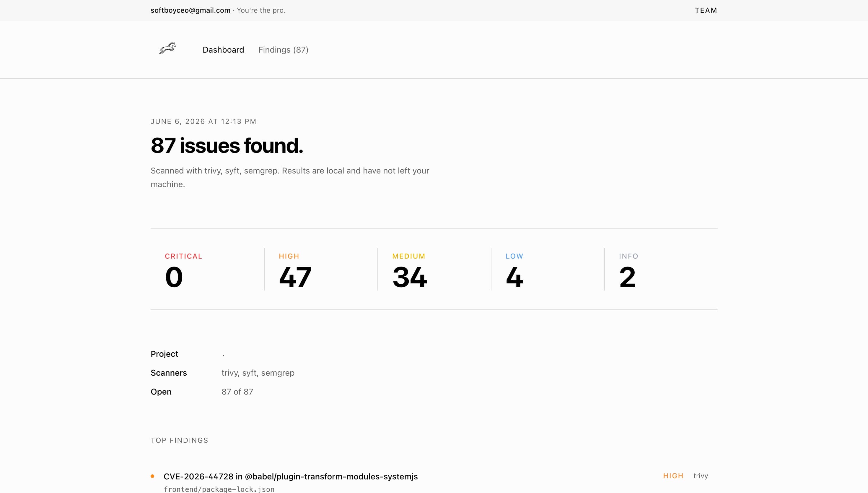Click frontend/package-lock.json file path
The height and width of the screenshot is (493, 868).
[x=219, y=489]
